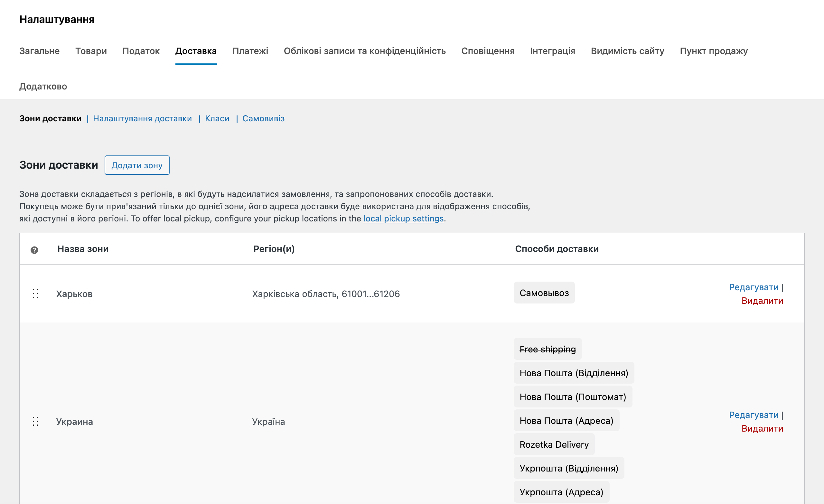
Task: Click the Нова Пошта (Поштомат) method badge
Action: [573, 397]
